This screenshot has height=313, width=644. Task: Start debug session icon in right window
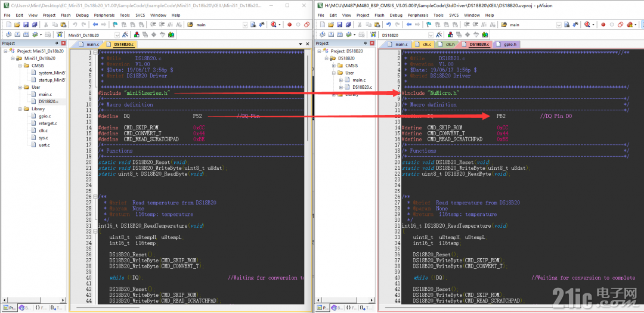587,24
